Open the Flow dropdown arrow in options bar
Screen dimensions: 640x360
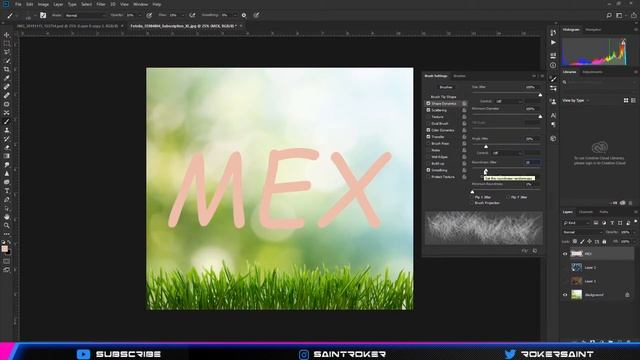(x=182, y=15)
